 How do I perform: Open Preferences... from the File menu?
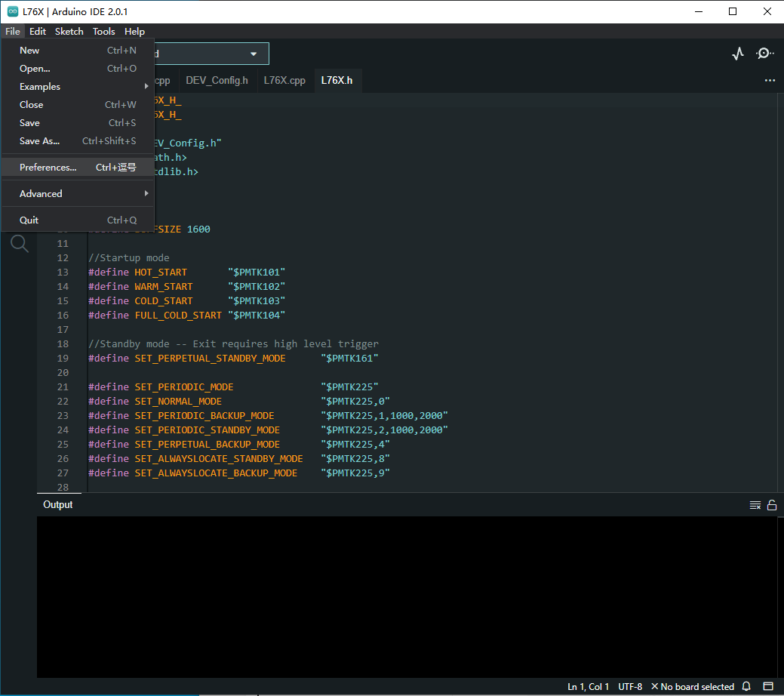(x=78, y=167)
